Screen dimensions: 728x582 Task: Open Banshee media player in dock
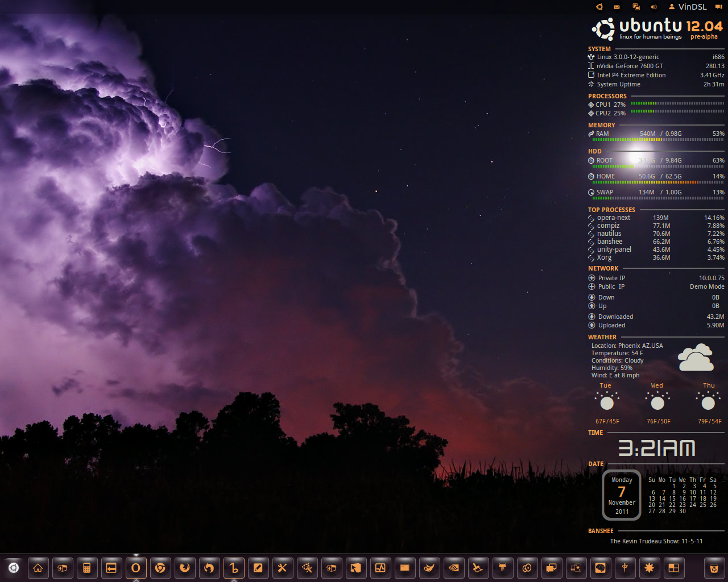point(234,568)
